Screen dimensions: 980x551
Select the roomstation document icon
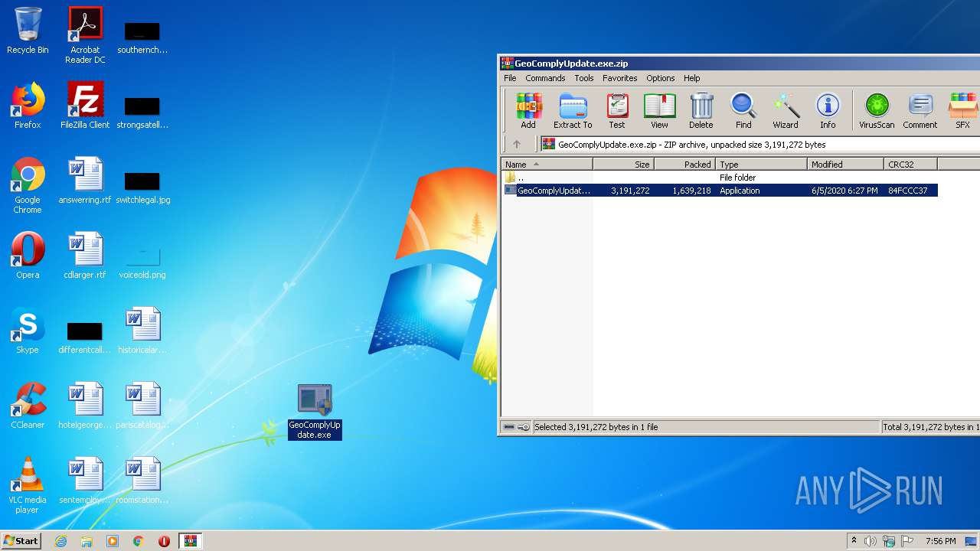pos(142,481)
